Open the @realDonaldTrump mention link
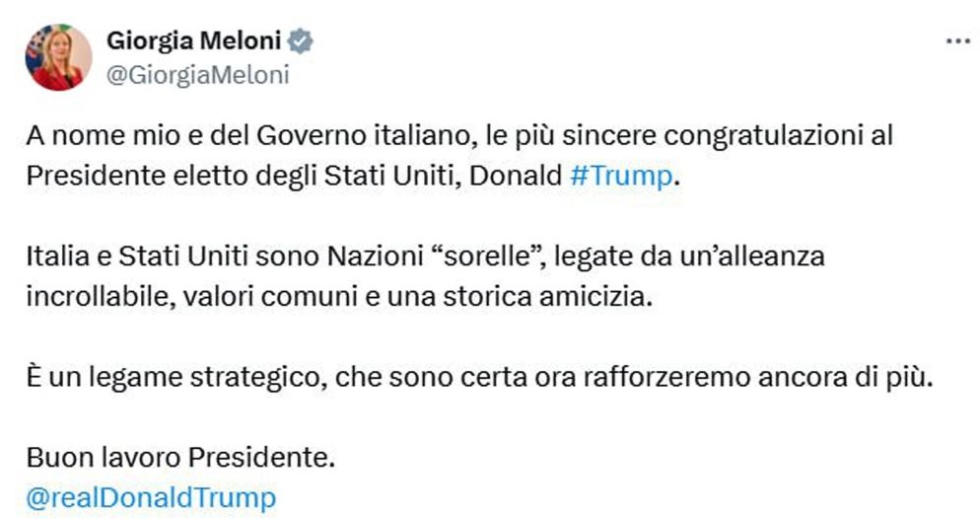 [151, 496]
